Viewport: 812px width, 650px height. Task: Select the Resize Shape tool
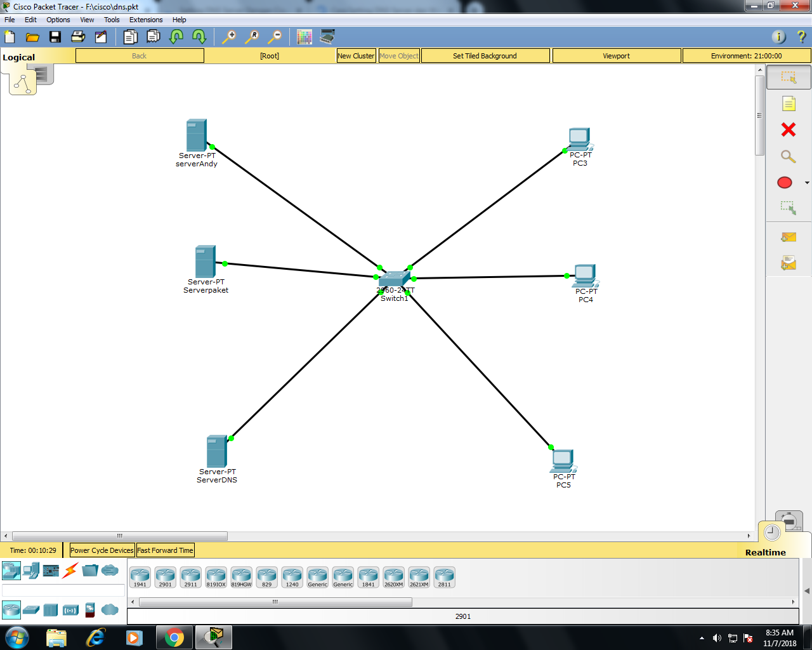point(787,208)
